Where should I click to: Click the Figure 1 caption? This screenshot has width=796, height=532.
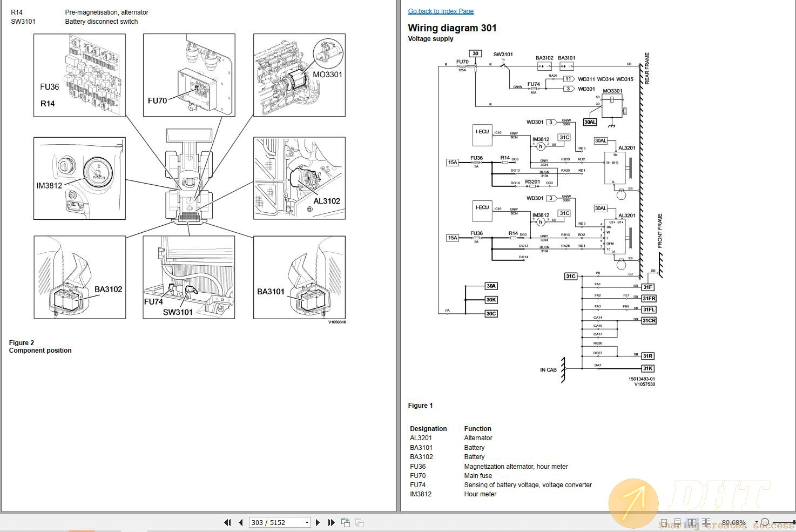(420, 406)
